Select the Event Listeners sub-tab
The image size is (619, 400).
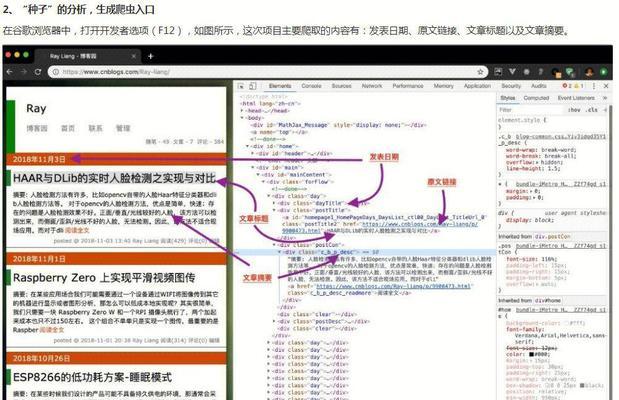click(x=576, y=98)
